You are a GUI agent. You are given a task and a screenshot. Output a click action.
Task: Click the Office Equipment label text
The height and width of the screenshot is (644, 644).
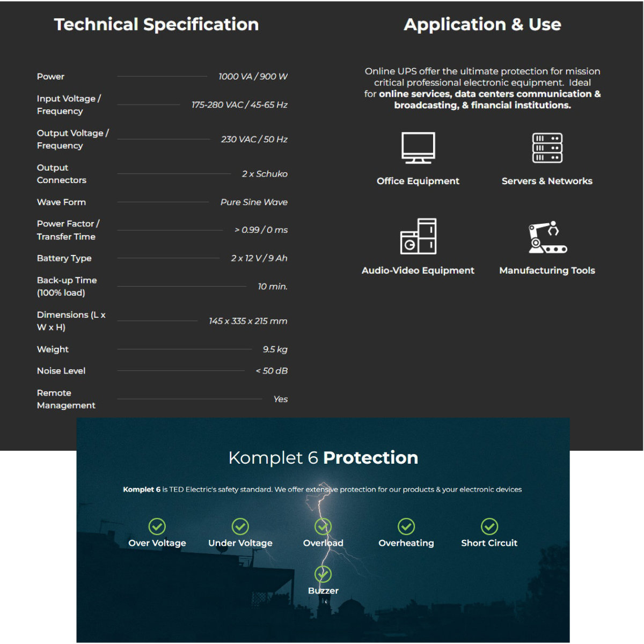pyautogui.click(x=418, y=181)
